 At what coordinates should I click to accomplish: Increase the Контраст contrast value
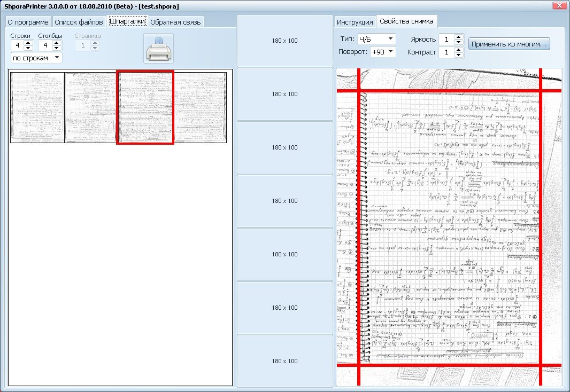click(459, 50)
